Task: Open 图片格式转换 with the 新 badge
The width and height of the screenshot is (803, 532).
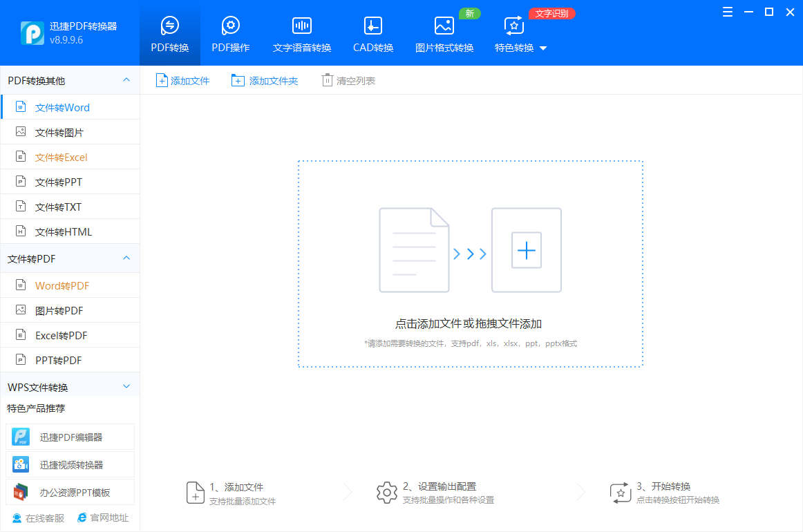Action: pos(444,32)
